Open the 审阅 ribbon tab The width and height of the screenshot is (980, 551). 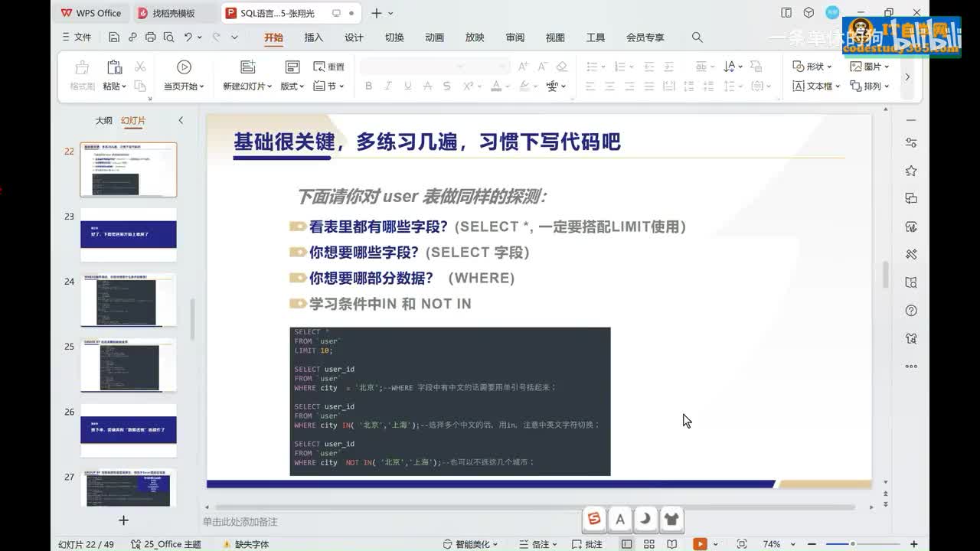[515, 37]
